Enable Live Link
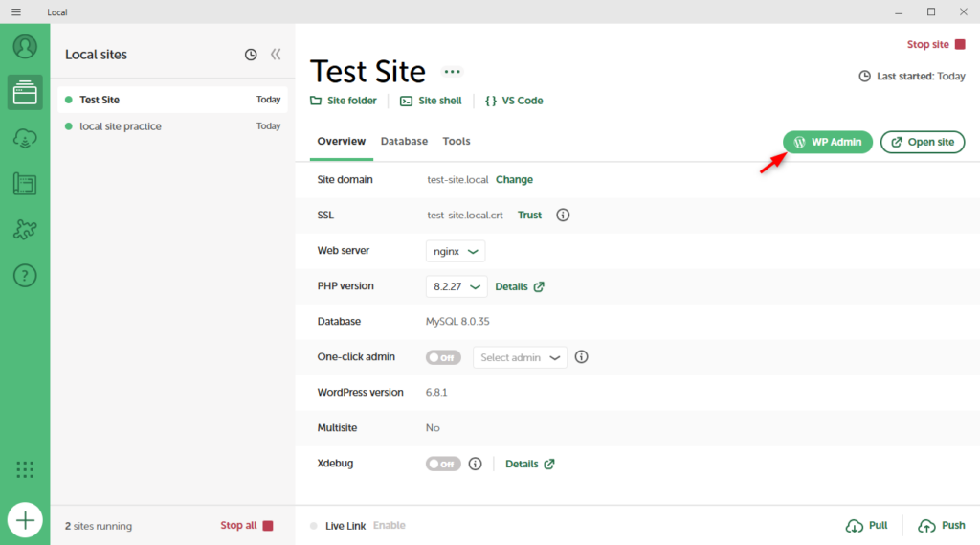Screen dimensions: 980x545 (x=389, y=525)
